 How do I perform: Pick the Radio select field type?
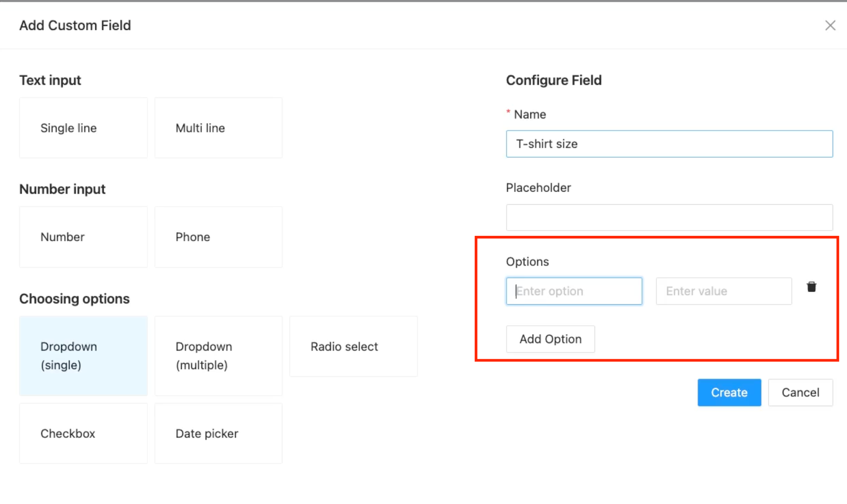[x=353, y=347]
